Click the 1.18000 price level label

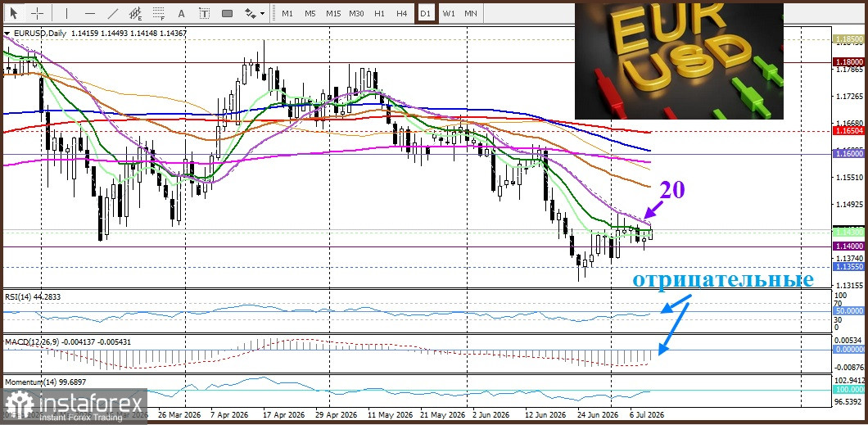click(848, 62)
